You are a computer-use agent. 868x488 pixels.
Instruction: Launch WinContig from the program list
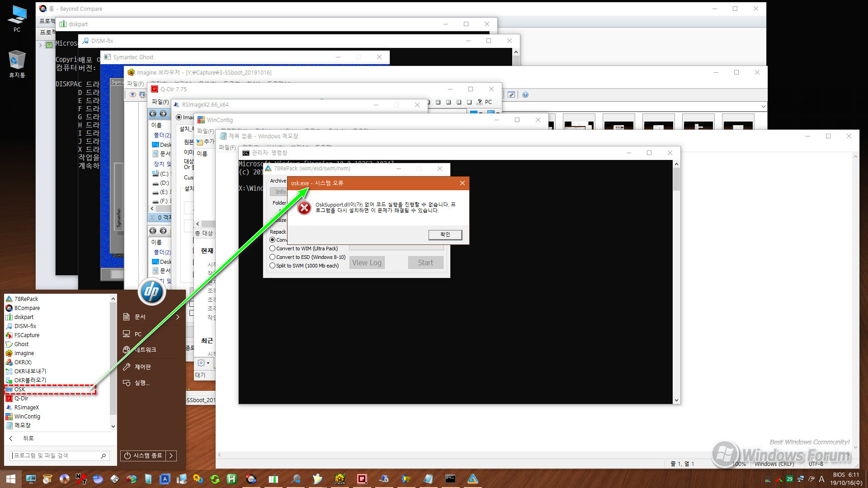click(x=27, y=416)
